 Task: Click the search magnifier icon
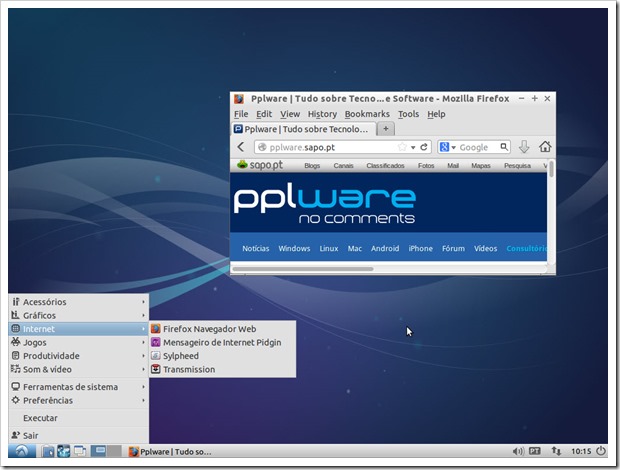[x=504, y=147]
